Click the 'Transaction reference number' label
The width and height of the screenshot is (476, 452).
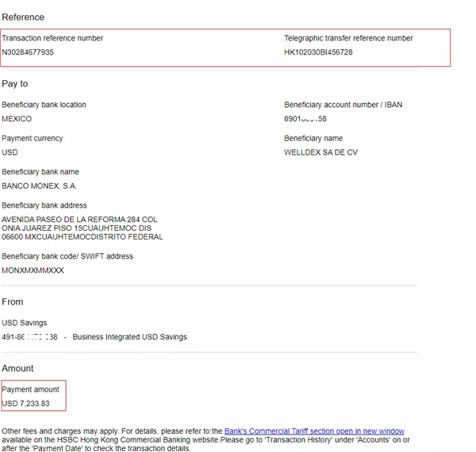[52, 38]
